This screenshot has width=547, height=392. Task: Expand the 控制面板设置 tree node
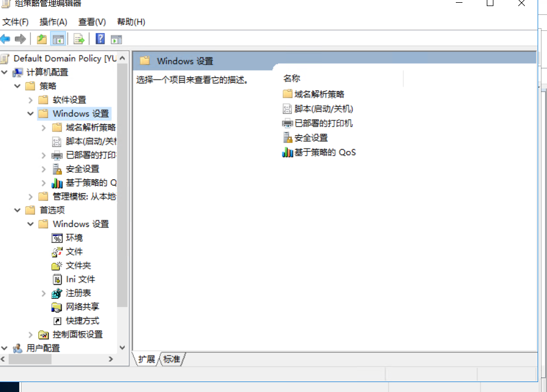[x=31, y=335]
